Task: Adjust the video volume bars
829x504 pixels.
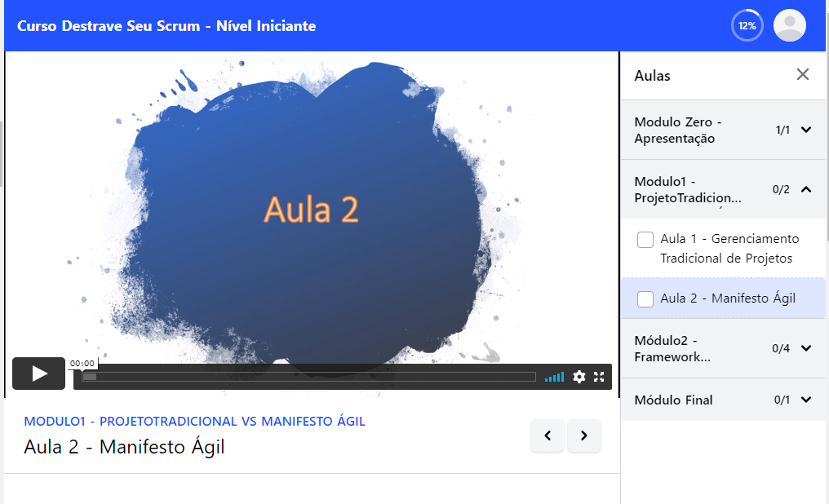Action: coord(554,377)
